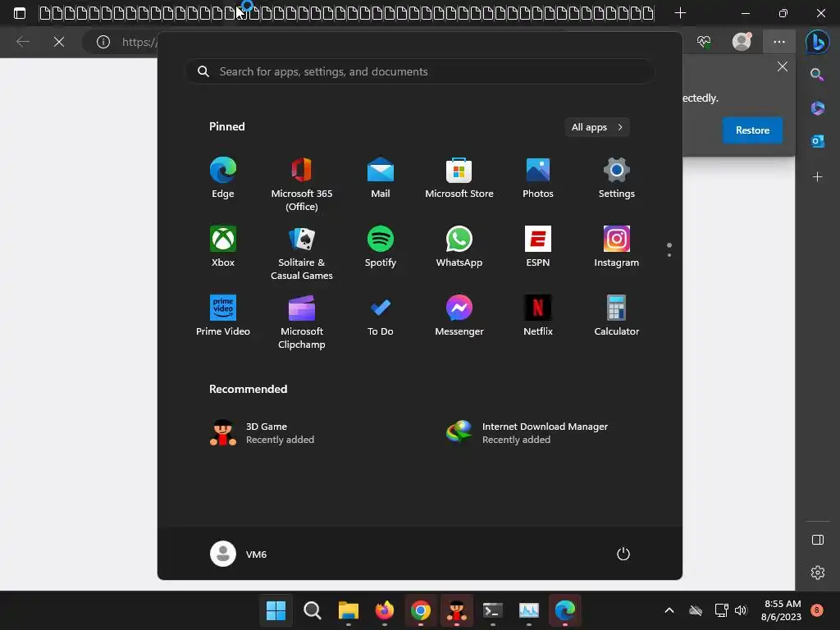
Task: Open notification center badge
Action: coord(816,610)
